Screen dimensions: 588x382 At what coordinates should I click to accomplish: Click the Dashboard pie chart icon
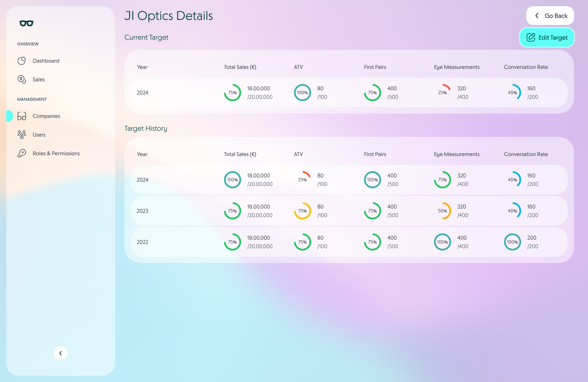(22, 61)
